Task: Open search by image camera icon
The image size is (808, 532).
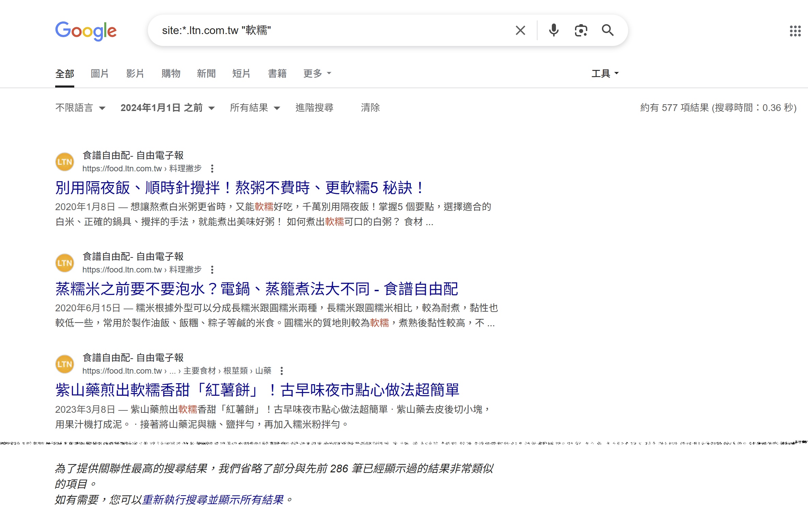Action: pos(581,30)
